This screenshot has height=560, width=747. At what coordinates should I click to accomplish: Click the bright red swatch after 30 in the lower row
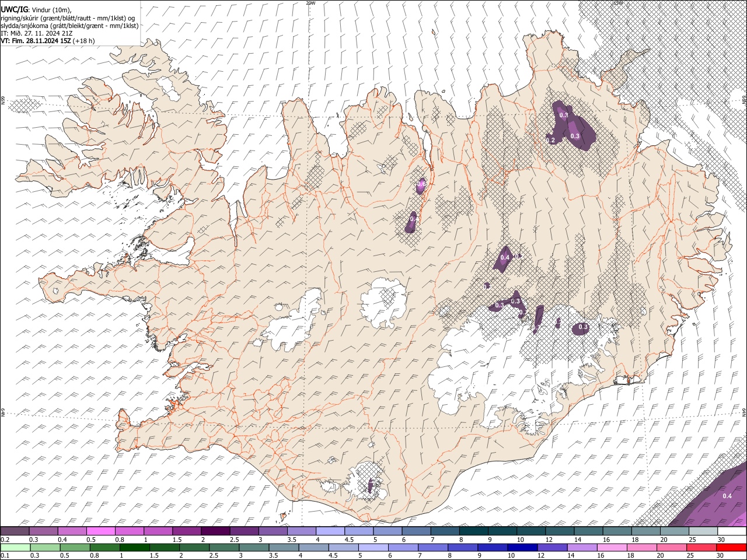[x=732, y=547]
